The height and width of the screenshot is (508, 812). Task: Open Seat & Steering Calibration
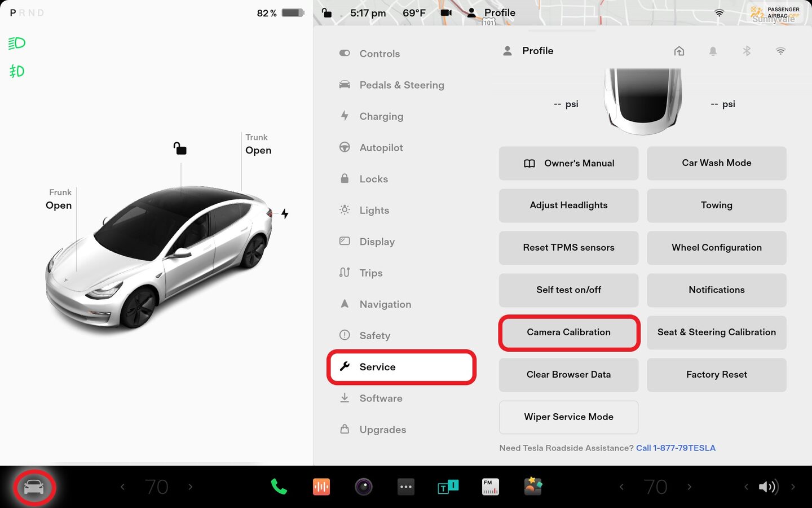[717, 332]
